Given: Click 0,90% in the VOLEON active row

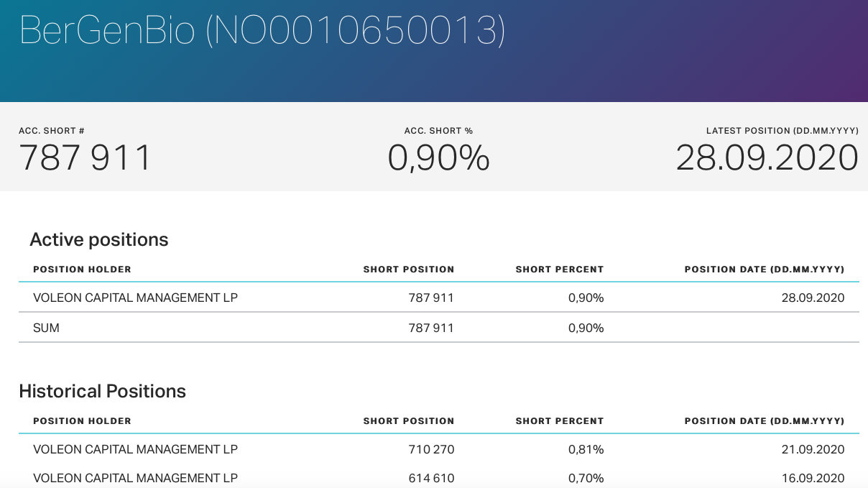Looking at the screenshot, I should pyautogui.click(x=586, y=298).
